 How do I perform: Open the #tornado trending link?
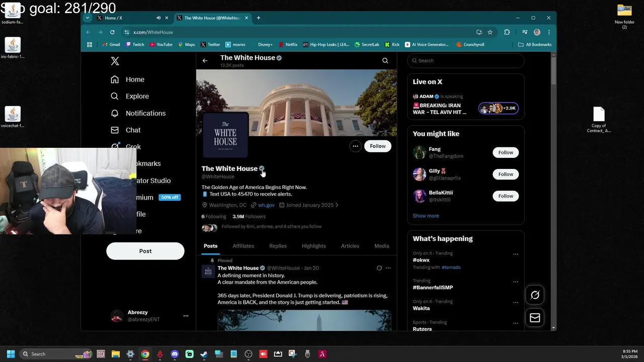451,267
